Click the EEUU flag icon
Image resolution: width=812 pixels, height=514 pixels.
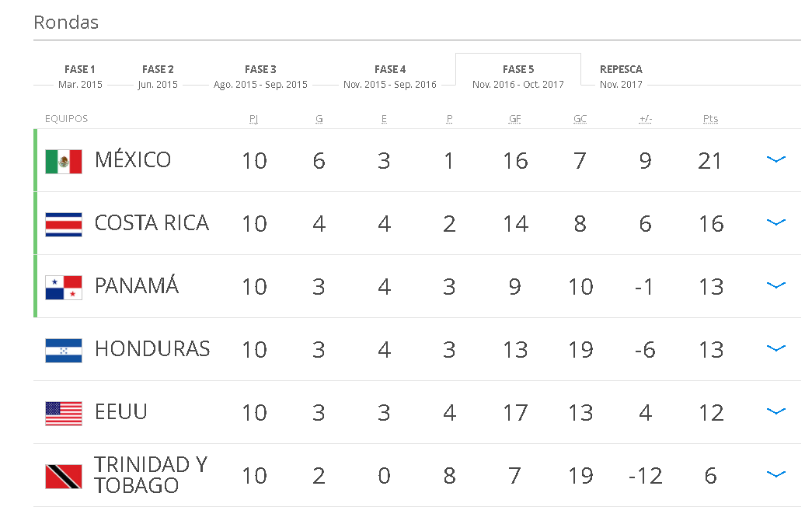point(64,413)
